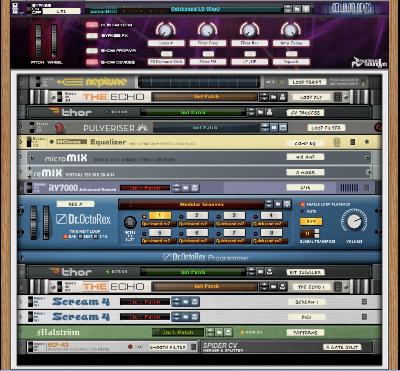Click the Patterns name label on Malström
This screenshot has width=400, height=371.
305,332
